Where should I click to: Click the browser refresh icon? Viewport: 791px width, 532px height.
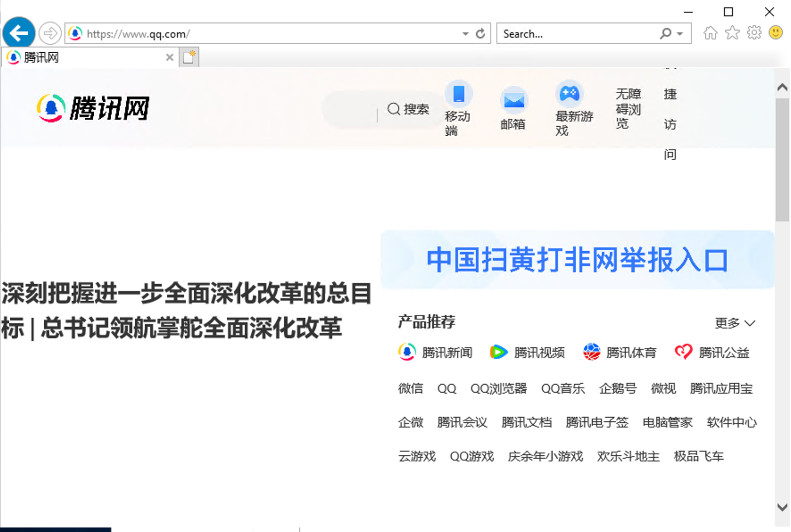tap(480, 33)
